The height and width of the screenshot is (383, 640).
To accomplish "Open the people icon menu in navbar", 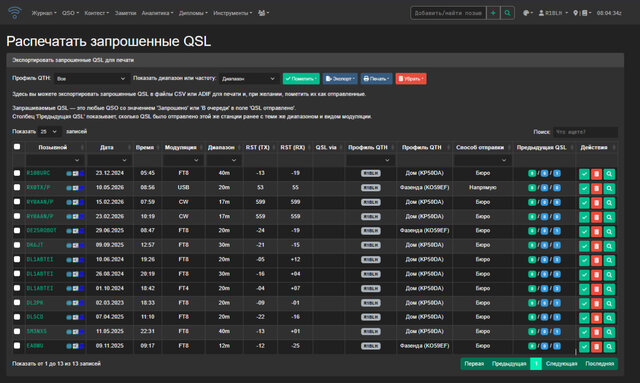I will (263, 13).
